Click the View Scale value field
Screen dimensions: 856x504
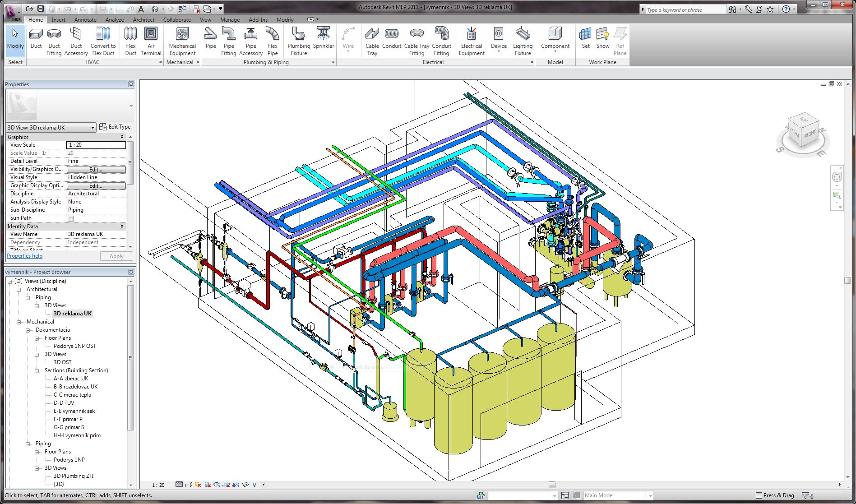click(x=96, y=145)
